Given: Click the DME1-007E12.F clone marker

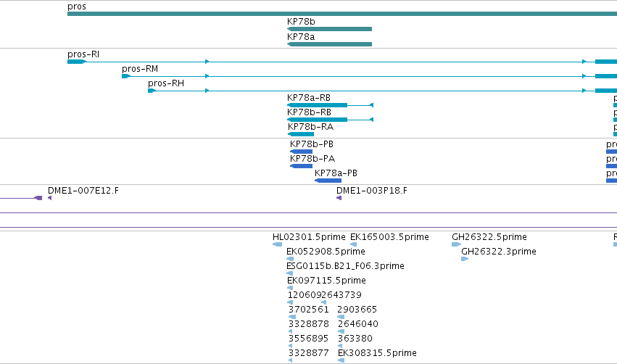Looking at the screenshot, I should tap(49, 198).
